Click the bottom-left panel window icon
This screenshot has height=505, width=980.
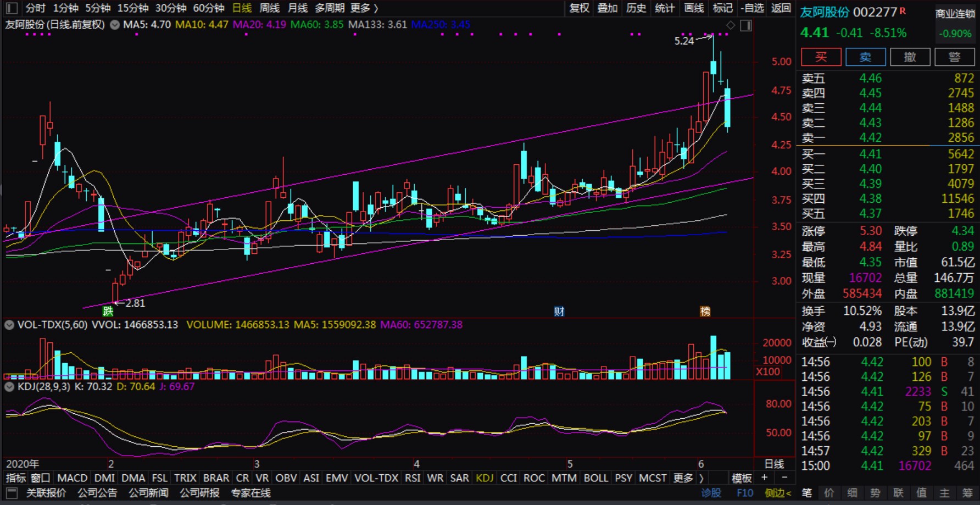12,493
